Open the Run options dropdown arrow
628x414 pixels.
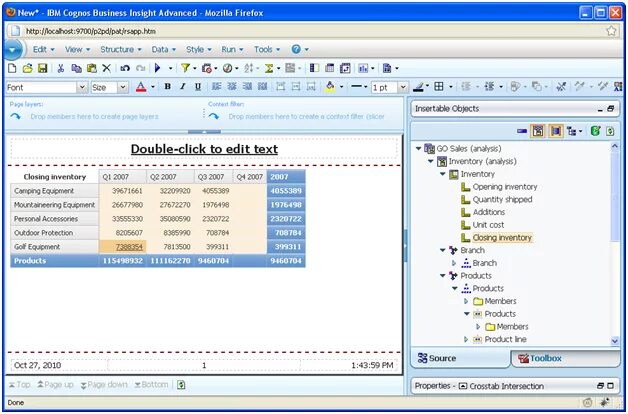[170, 68]
